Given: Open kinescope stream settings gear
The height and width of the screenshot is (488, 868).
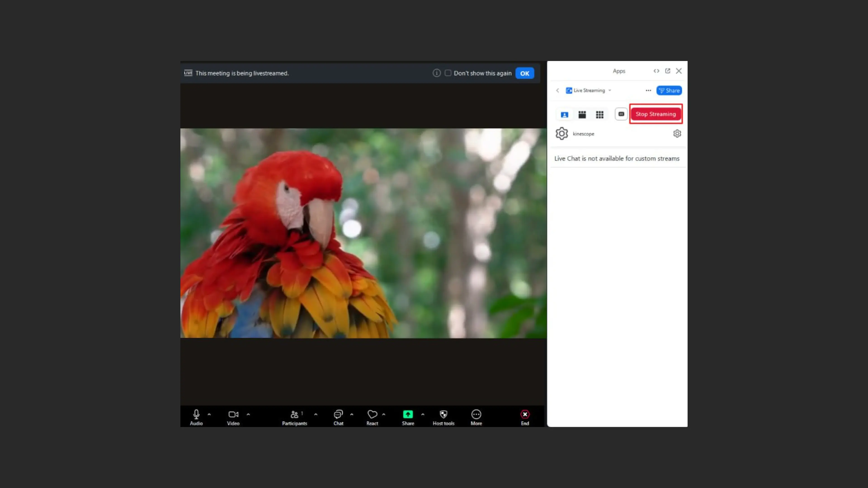Looking at the screenshot, I should pos(677,134).
